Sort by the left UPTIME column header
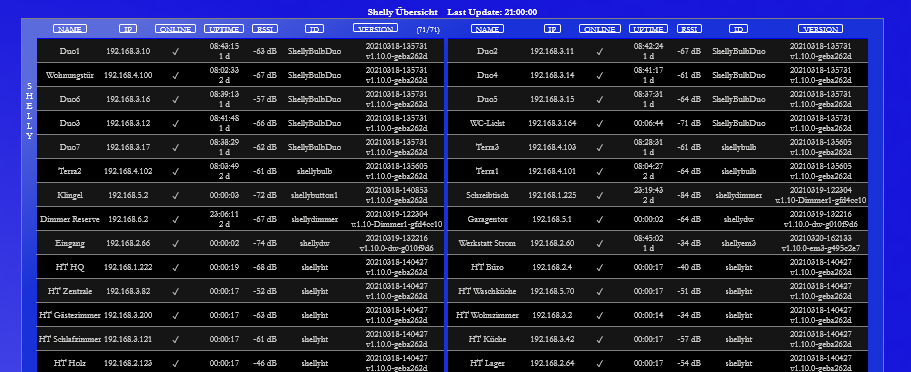This screenshot has width=911, height=372. 224,28
